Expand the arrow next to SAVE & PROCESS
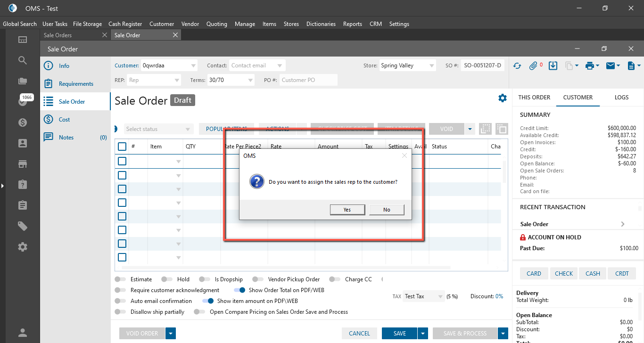This screenshot has height=343, width=644. (503, 334)
